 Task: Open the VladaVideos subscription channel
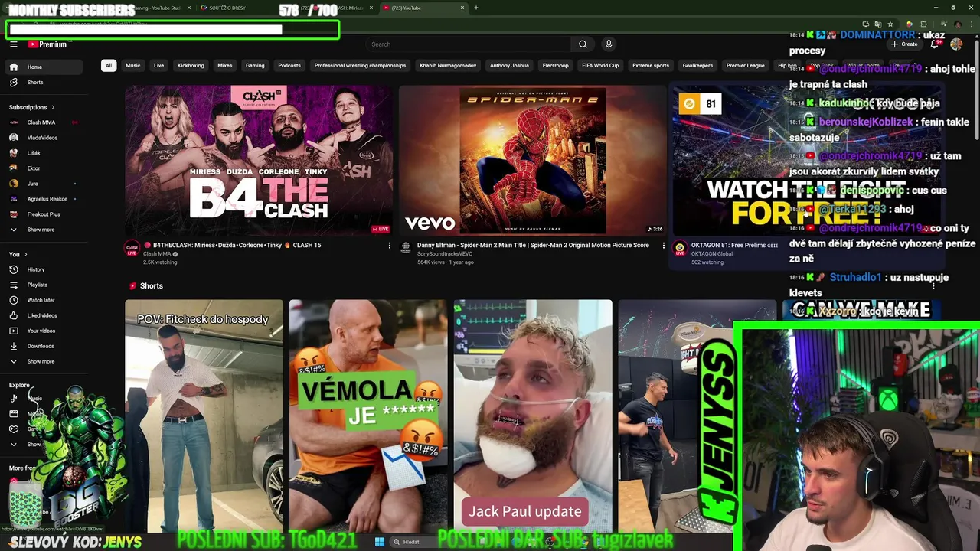click(44, 138)
